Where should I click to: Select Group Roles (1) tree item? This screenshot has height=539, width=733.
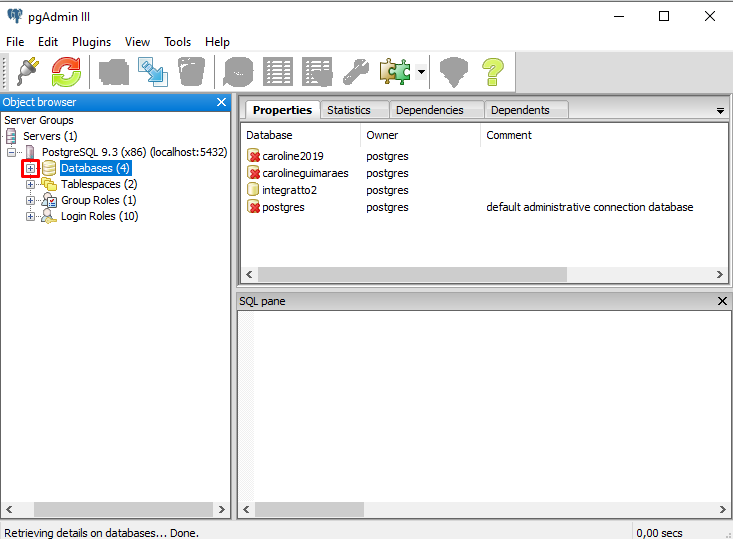99,200
